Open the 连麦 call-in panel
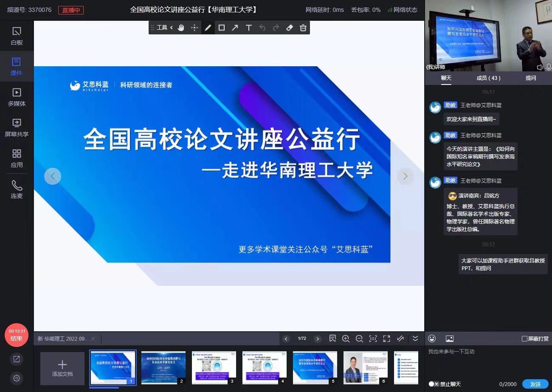 (17, 189)
